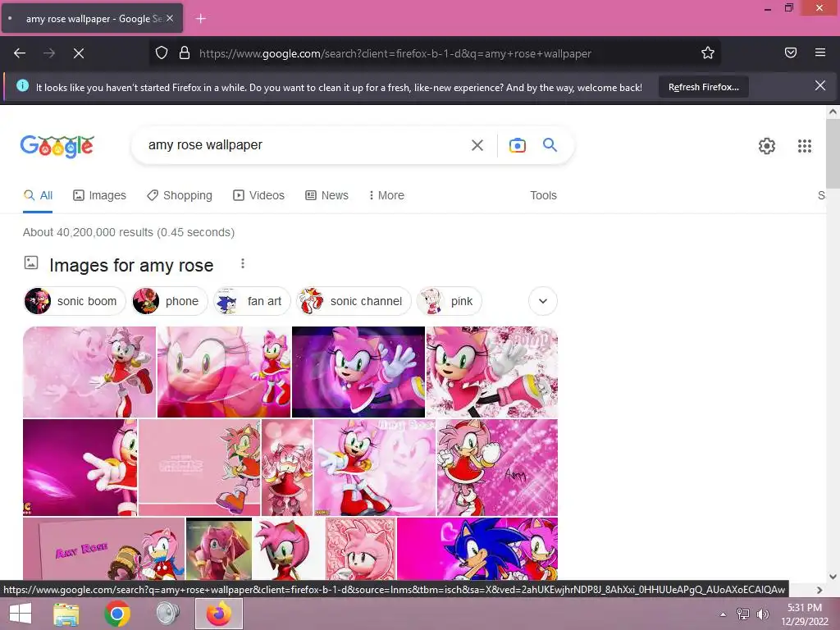The image size is (840, 630).
Task: Submit search with magnifier icon
Action: pos(550,144)
